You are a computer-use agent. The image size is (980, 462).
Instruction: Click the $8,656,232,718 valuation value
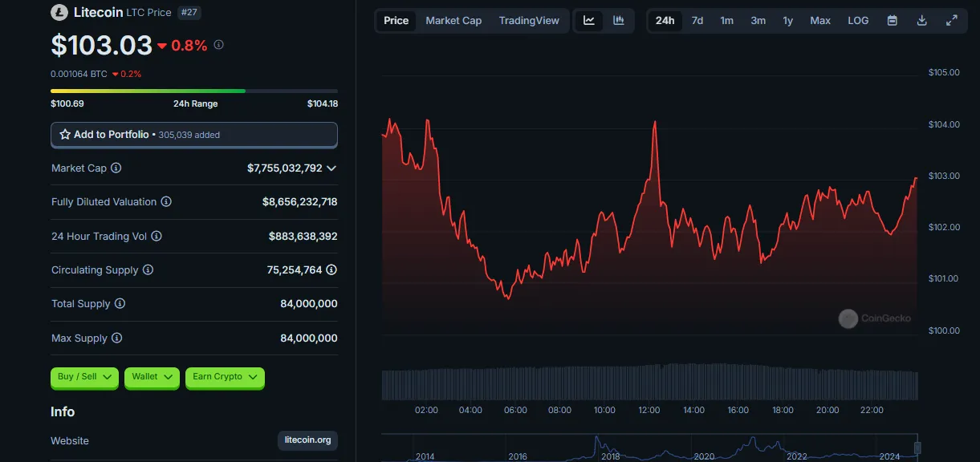[x=300, y=202]
